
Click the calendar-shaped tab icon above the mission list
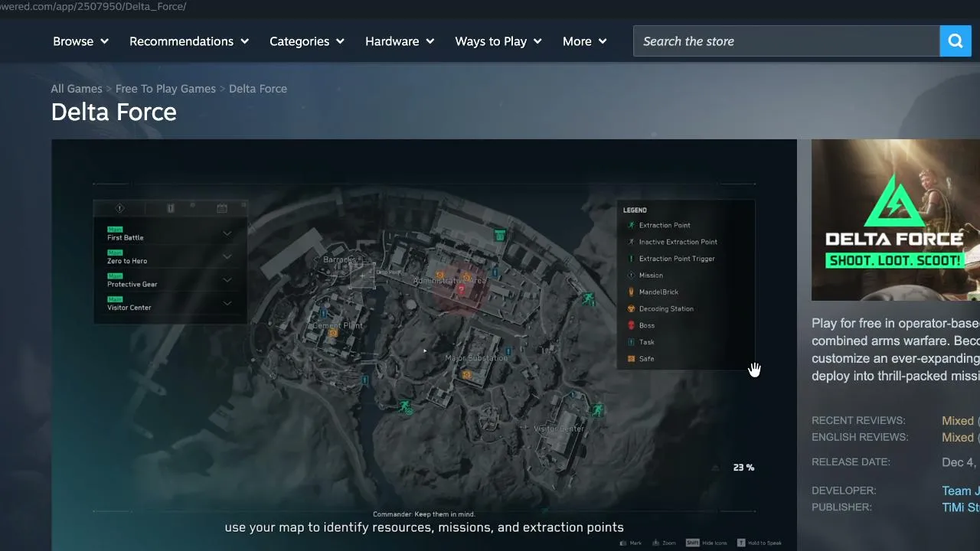pyautogui.click(x=222, y=208)
